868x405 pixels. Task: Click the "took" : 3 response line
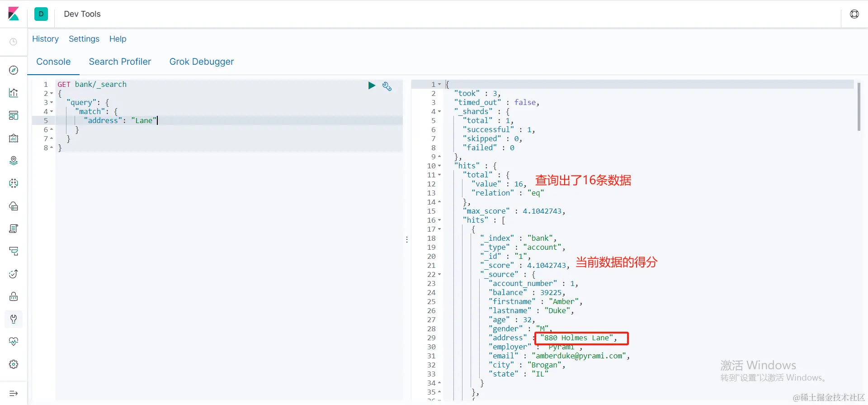(x=477, y=93)
